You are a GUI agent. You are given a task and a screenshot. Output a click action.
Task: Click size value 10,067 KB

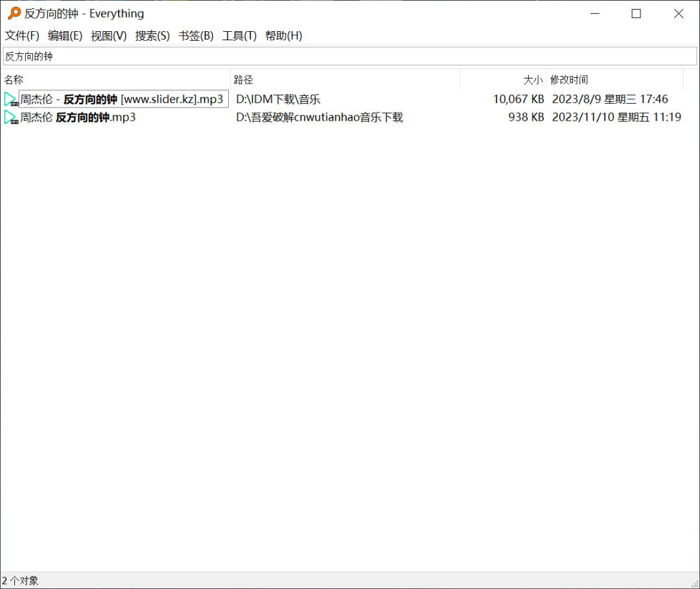click(x=519, y=99)
